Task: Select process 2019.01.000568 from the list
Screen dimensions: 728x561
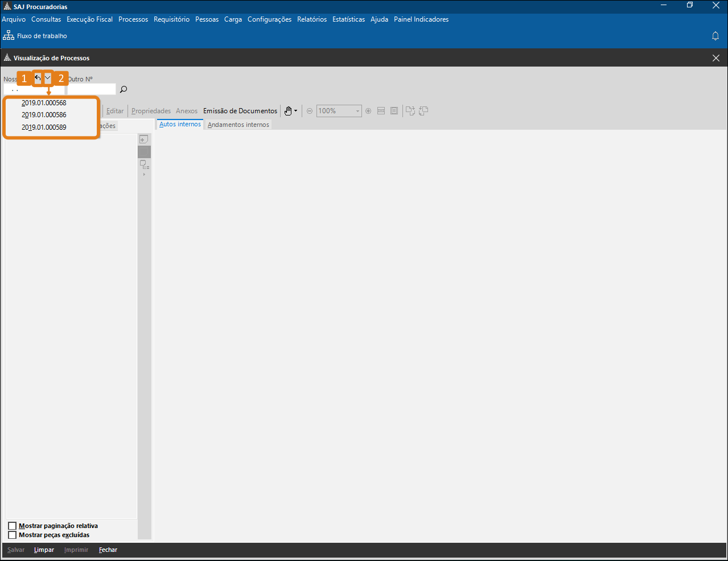Action: 44,103
